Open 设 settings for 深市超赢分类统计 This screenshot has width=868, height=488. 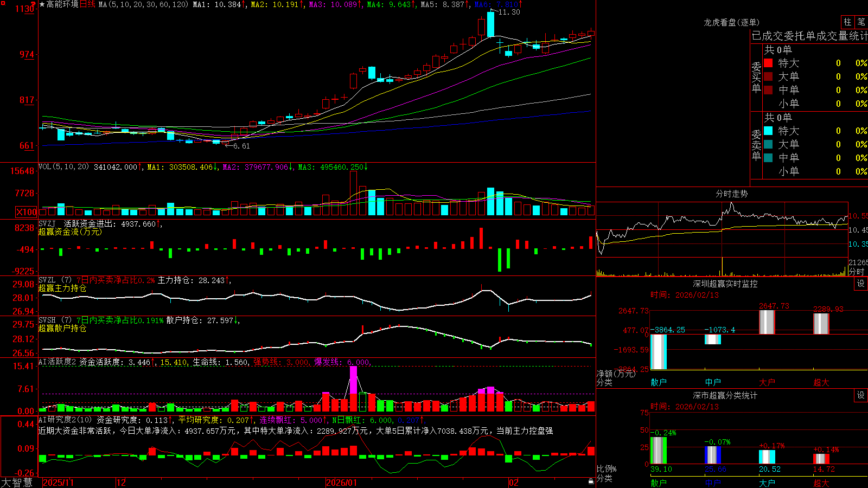(861, 395)
